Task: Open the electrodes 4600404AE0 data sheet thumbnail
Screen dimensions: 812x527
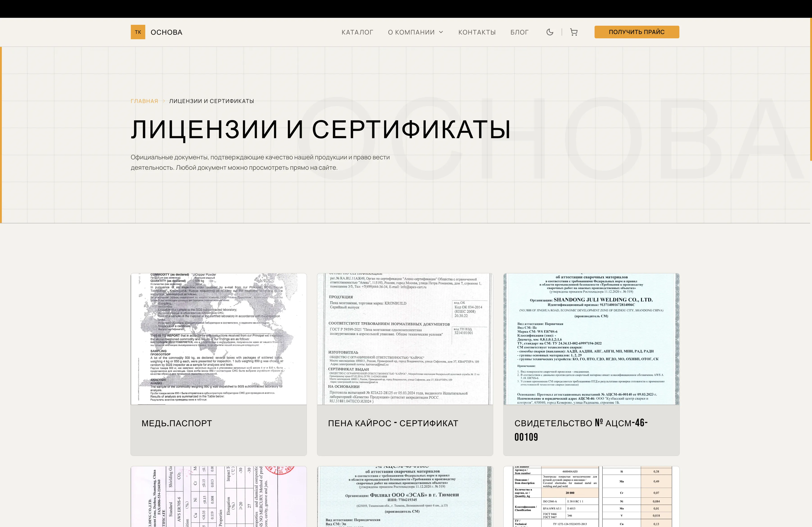Action: pyautogui.click(x=591, y=497)
